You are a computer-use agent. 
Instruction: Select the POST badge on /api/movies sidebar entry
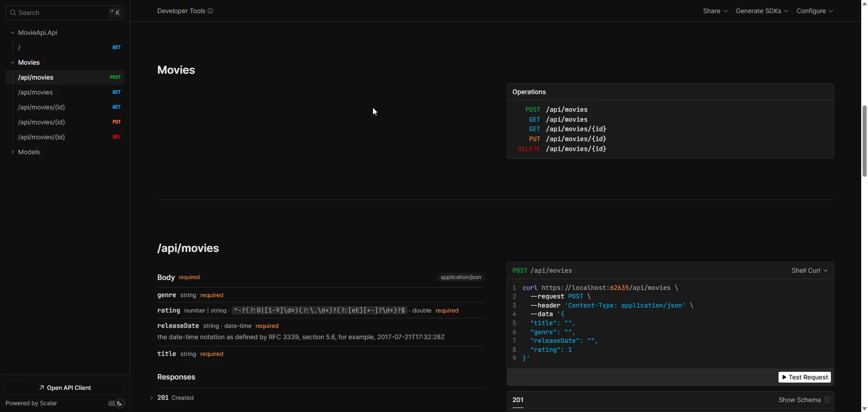(115, 77)
